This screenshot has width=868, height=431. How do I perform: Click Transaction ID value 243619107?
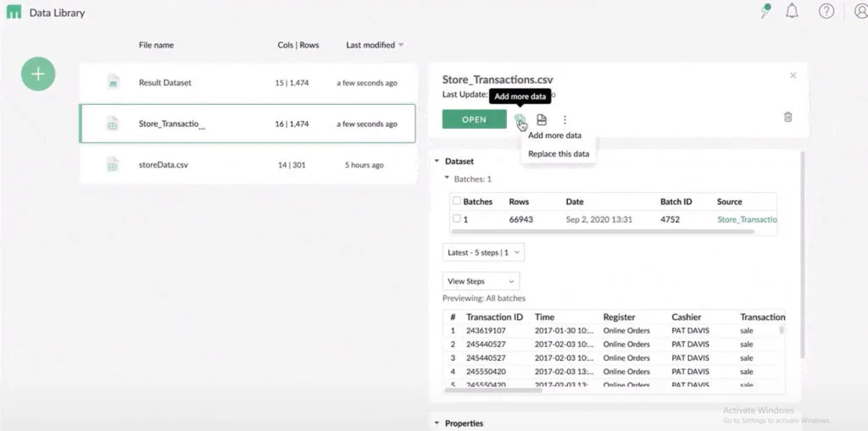[x=486, y=330]
